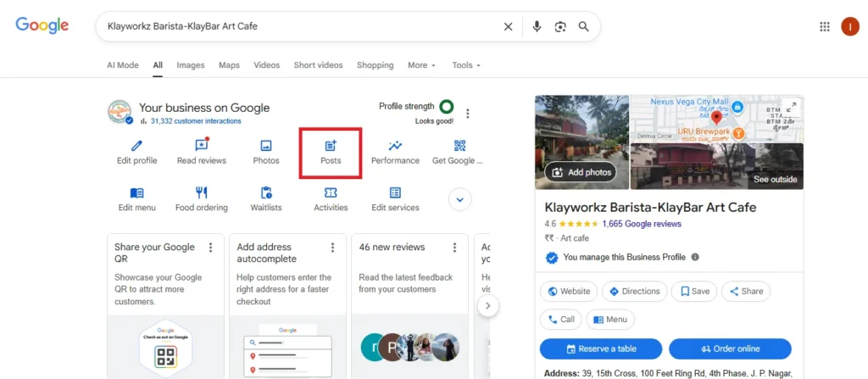This screenshot has width=868, height=379.
Task: Open the 1,665 Google reviews link
Action: click(642, 224)
